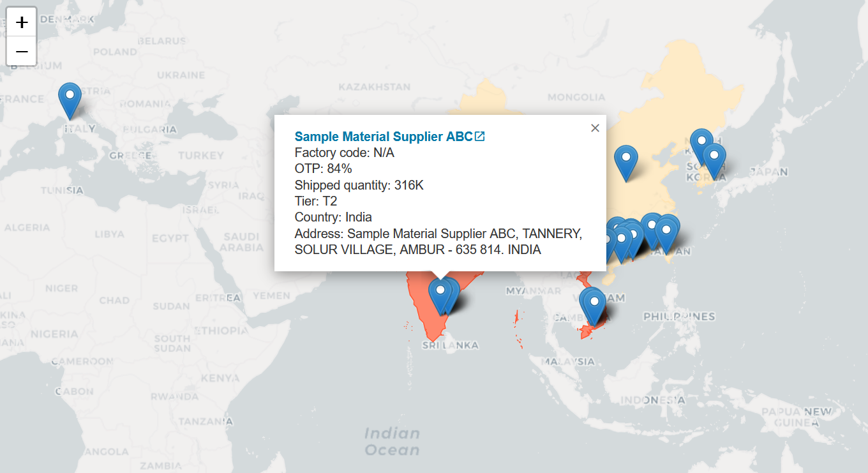Select the front marker in southern Vietnam
Viewport: 868px width, 473px height.
[x=594, y=304]
